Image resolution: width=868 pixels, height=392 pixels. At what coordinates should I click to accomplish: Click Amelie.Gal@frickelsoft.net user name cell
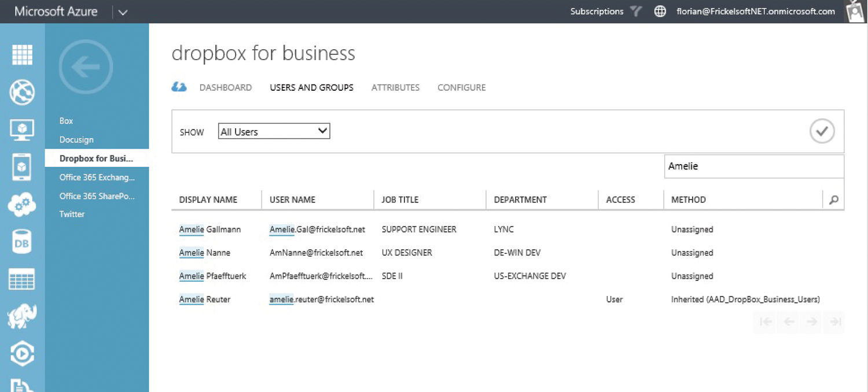pyautogui.click(x=317, y=230)
